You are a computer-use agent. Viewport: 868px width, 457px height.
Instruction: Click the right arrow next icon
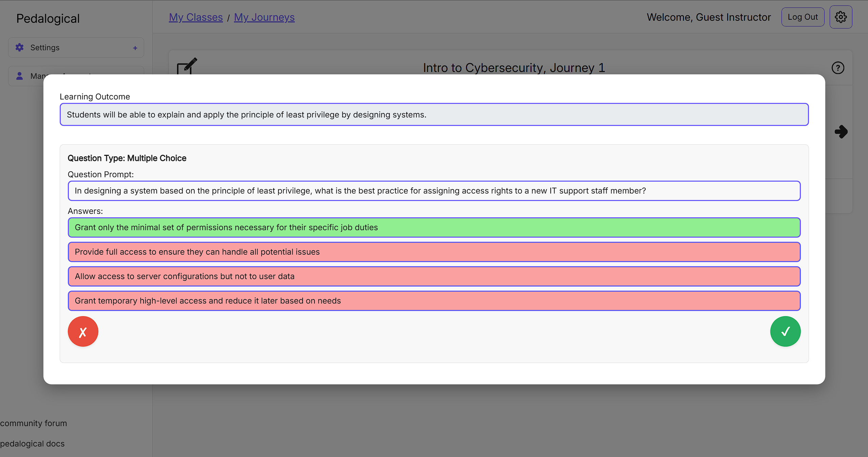click(x=841, y=132)
